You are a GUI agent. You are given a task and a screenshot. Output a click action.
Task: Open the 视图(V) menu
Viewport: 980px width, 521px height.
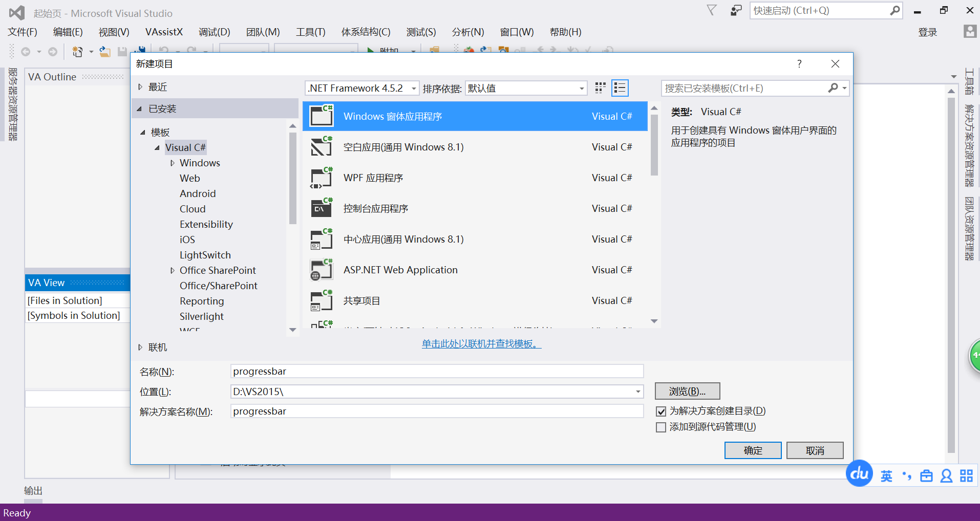click(114, 32)
